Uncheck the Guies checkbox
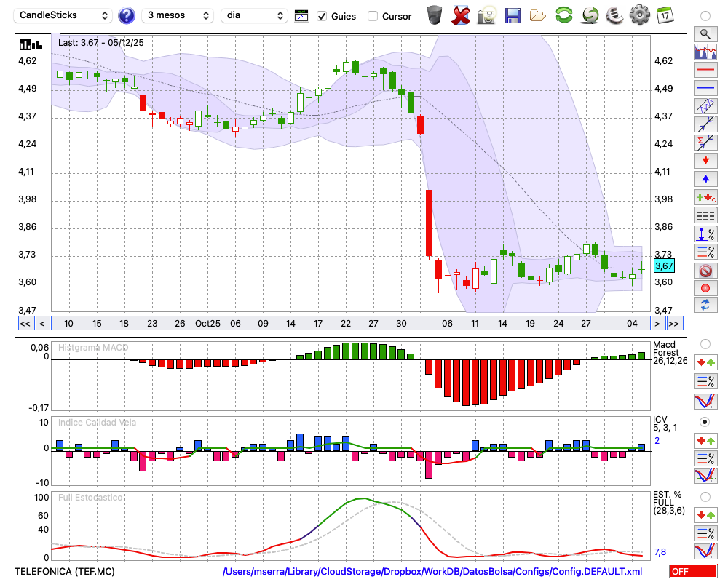The height and width of the screenshot is (582, 728). pyautogui.click(x=322, y=16)
